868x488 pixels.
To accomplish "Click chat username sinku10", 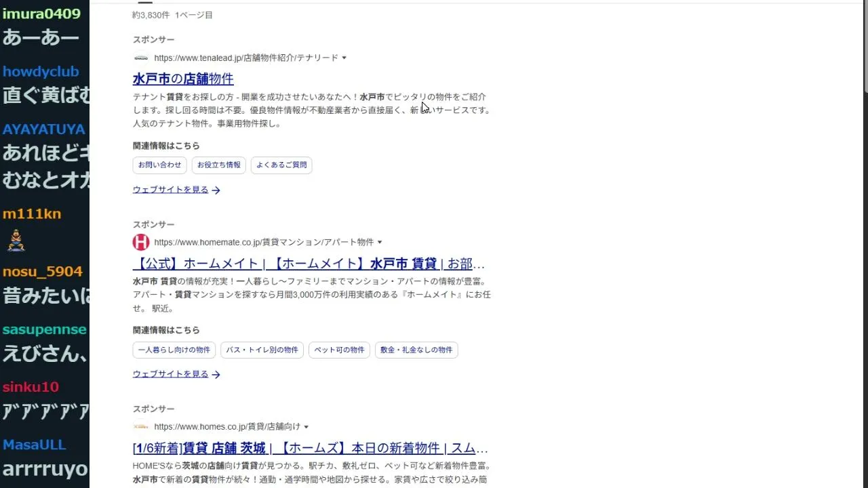I will click(x=31, y=387).
